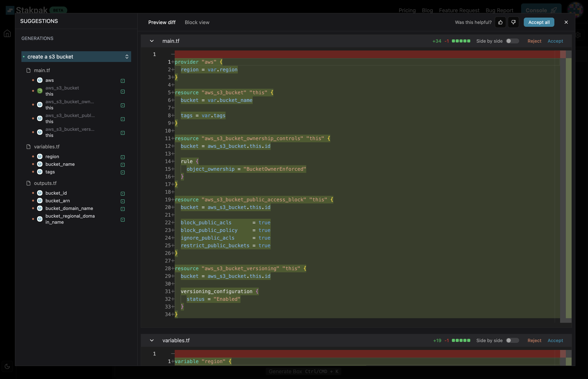Click the bucket_arn output block icon
Image resolution: width=588 pixels, height=379 pixels.
(40, 201)
